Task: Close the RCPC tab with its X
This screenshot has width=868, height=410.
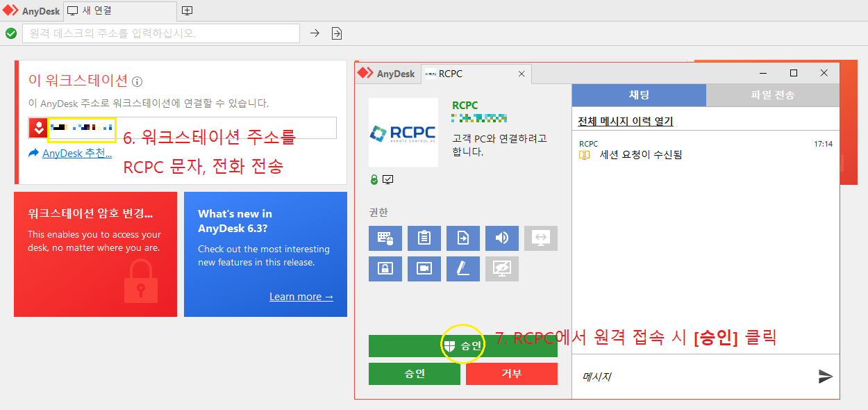Action: [521, 74]
